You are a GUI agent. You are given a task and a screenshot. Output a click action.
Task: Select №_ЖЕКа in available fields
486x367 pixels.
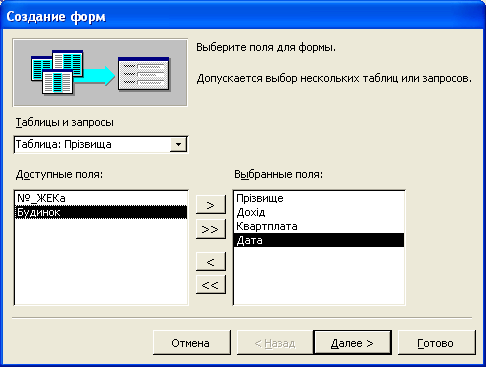click(101, 198)
